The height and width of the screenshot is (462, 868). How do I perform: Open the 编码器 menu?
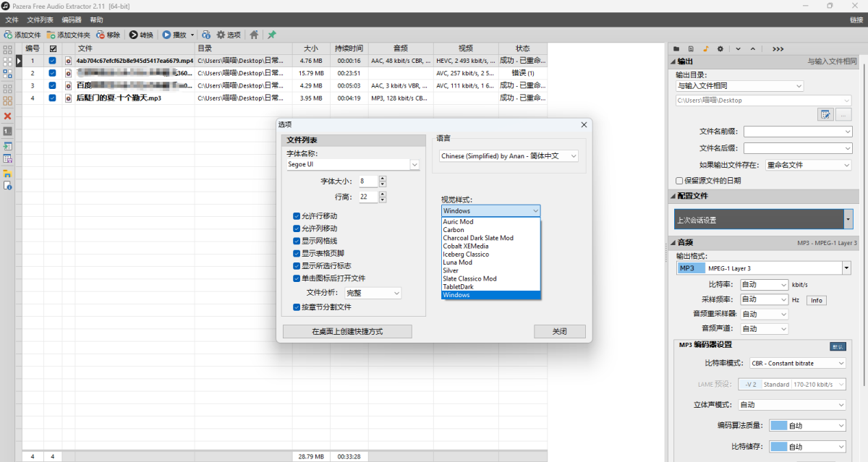(x=70, y=20)
